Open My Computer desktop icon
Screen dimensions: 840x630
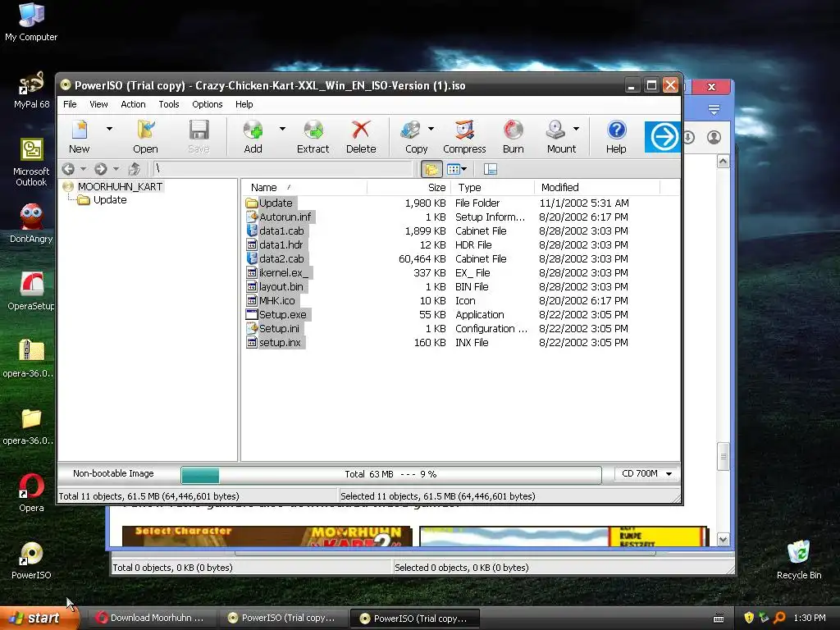click(x=31, y=22)
